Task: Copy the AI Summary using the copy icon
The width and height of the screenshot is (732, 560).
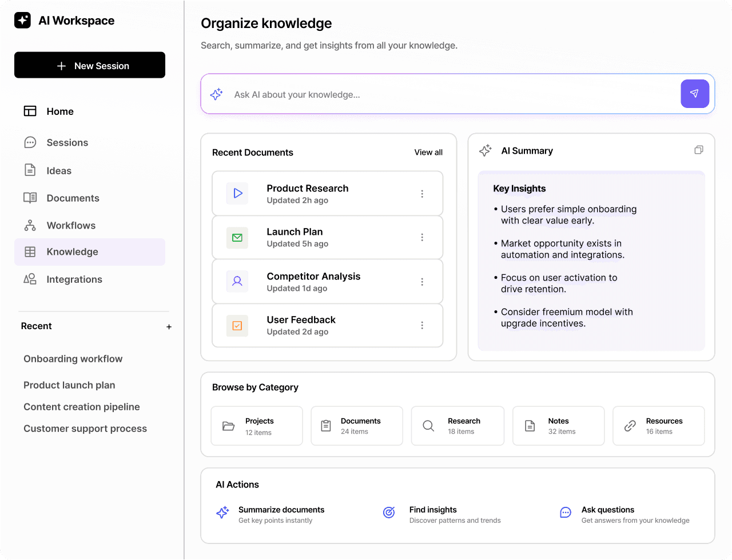Action: (x=699, y=150)
